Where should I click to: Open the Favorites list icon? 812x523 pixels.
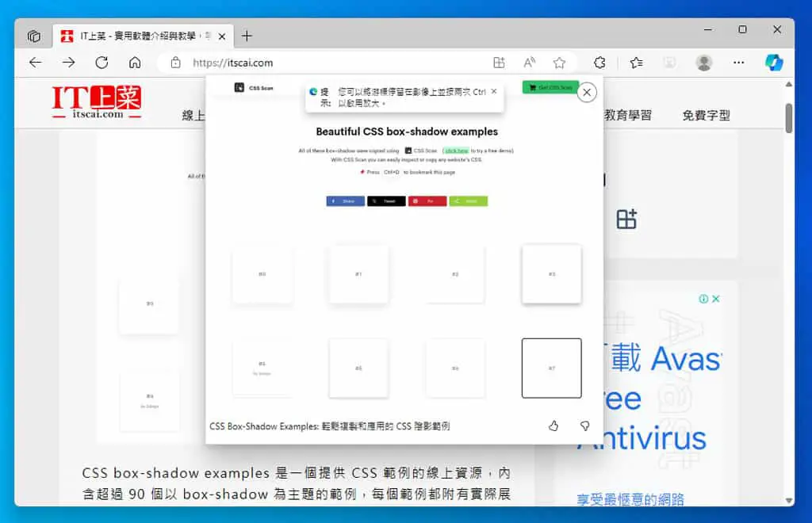click(x=637, y=63)
